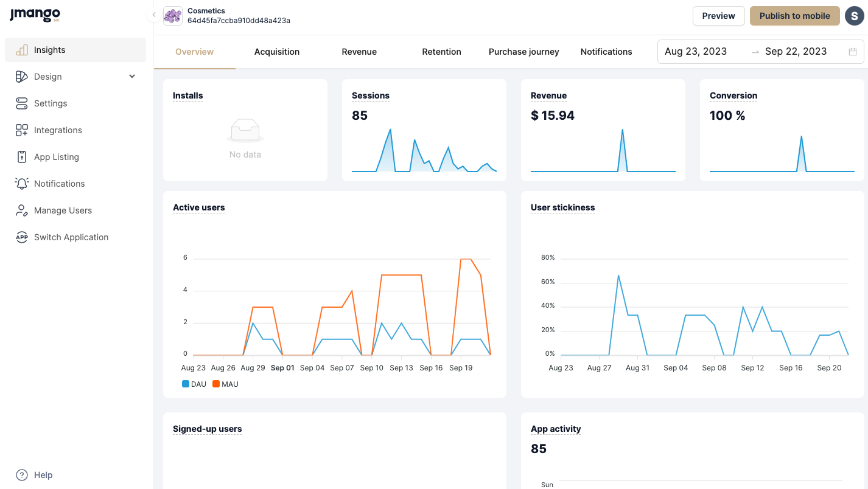Open the user avatar S menu
Screen dimensions: 868x489
click(x=855, y=16)
